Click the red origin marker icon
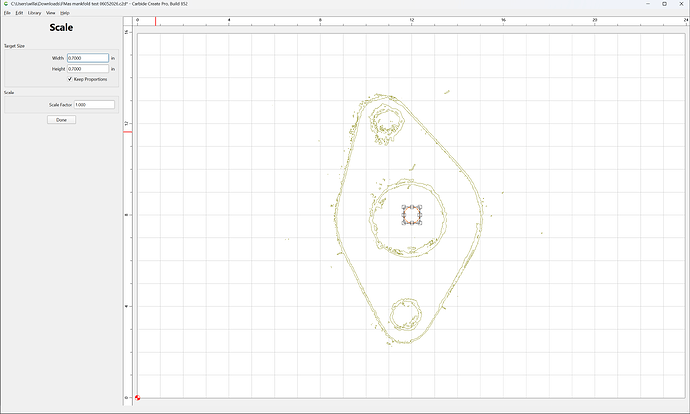This screenshot has height=414, width=690. tap(138, 398)
